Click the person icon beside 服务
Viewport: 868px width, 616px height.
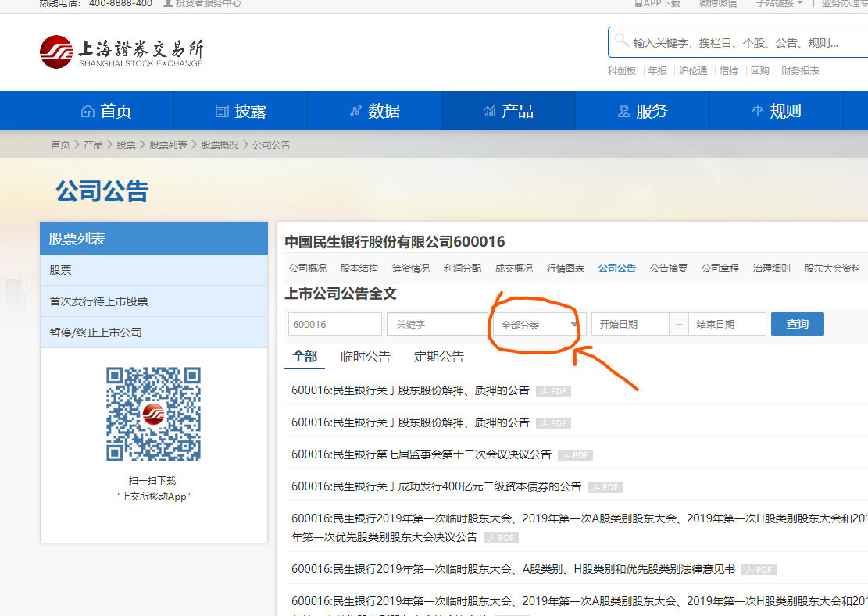pyautogui.click(x=624, y=111)
